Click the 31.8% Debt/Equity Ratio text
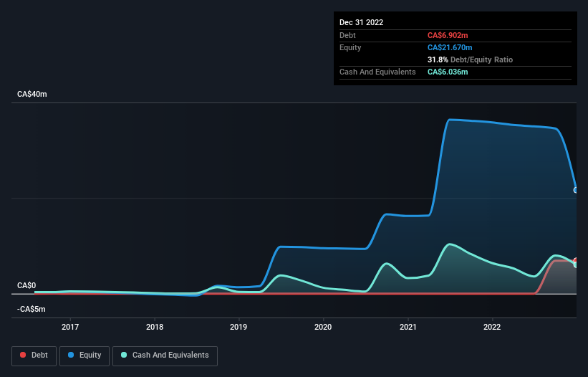The height and width of the screenshot is (377, 588). 470,59
